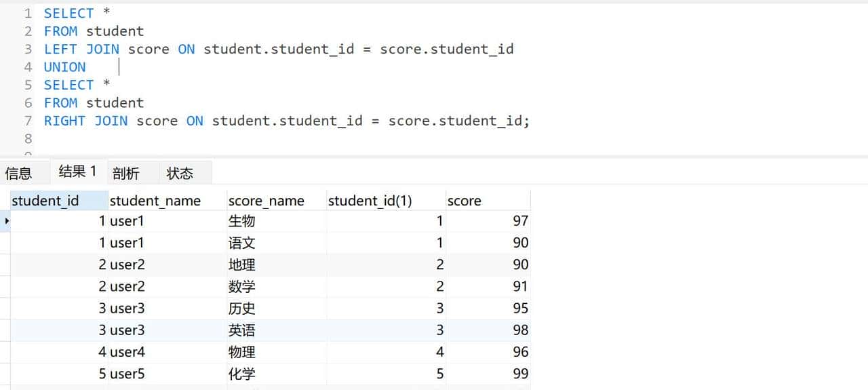
Task: Click the RIGHT JOIN keyword in the editor
Action: click(x=85, y=121)
